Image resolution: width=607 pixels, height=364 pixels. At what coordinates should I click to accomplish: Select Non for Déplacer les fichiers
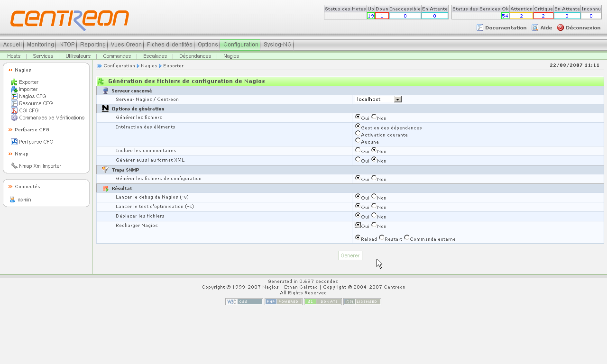[374, 215]
